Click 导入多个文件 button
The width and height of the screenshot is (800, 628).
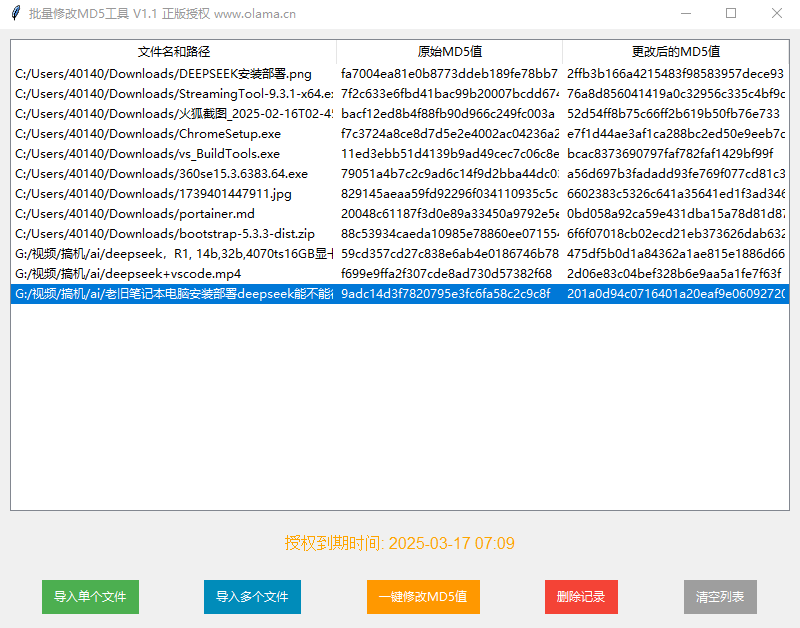tap(254, 596)
